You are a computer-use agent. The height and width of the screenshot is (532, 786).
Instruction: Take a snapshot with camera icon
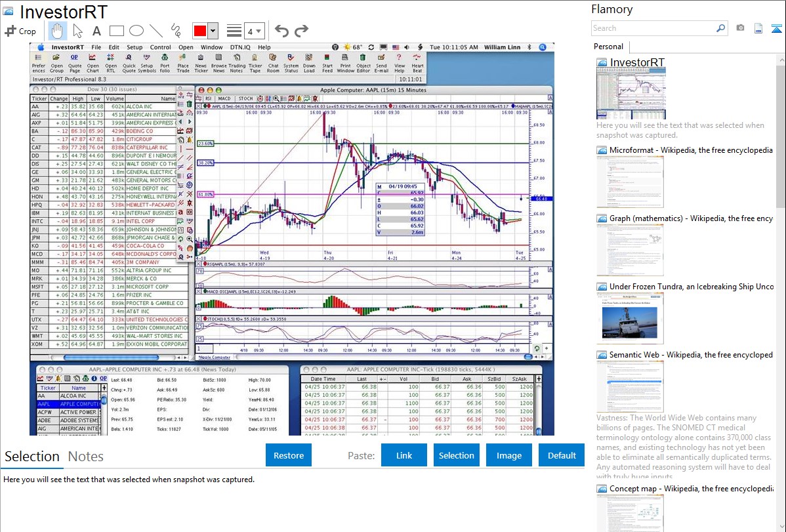[x=740, y=28]
